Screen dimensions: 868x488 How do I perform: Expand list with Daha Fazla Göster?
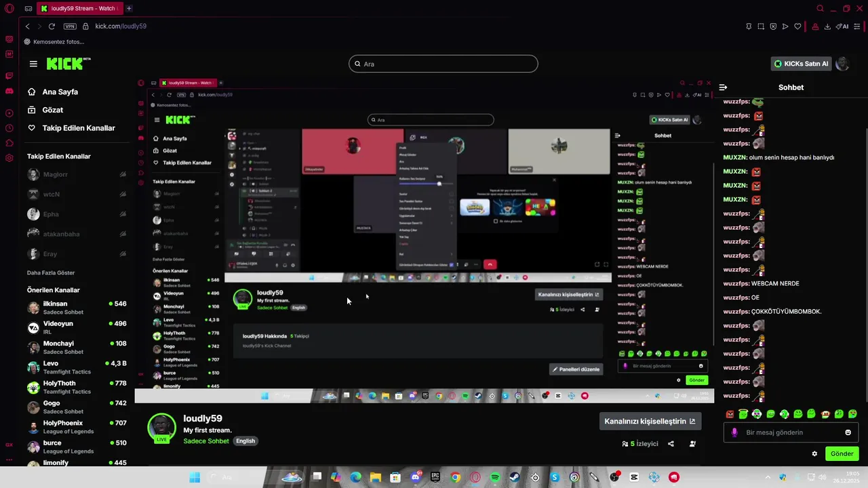tap(51, 272)
